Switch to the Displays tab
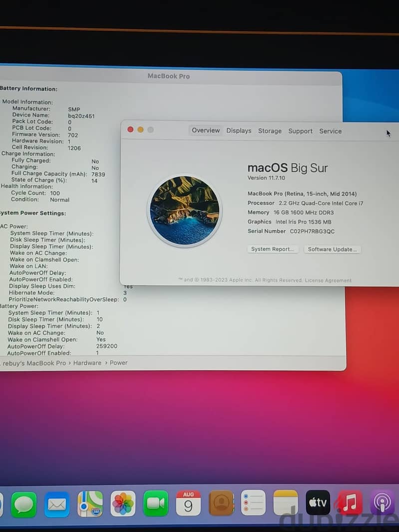 pyautogui.click(x=239, y=131)
